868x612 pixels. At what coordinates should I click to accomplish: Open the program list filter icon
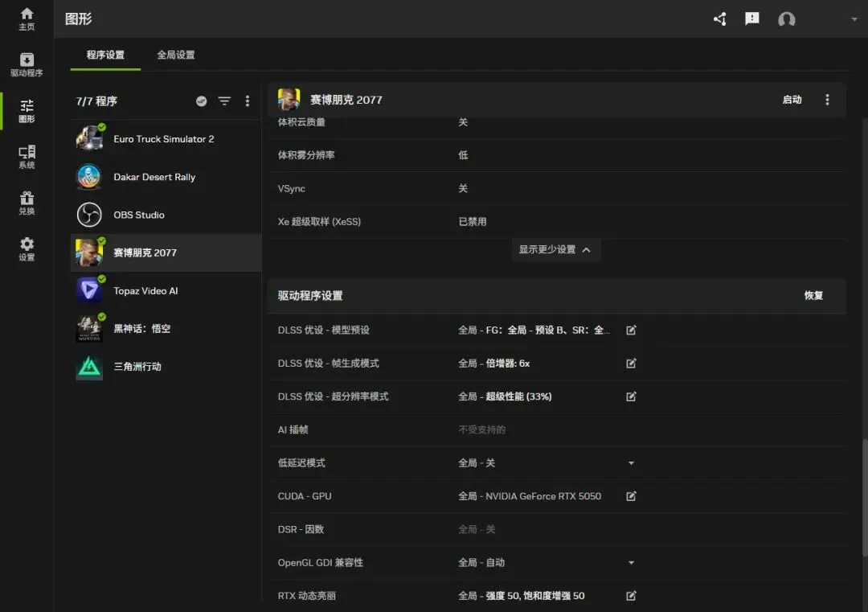coord(224,101)
